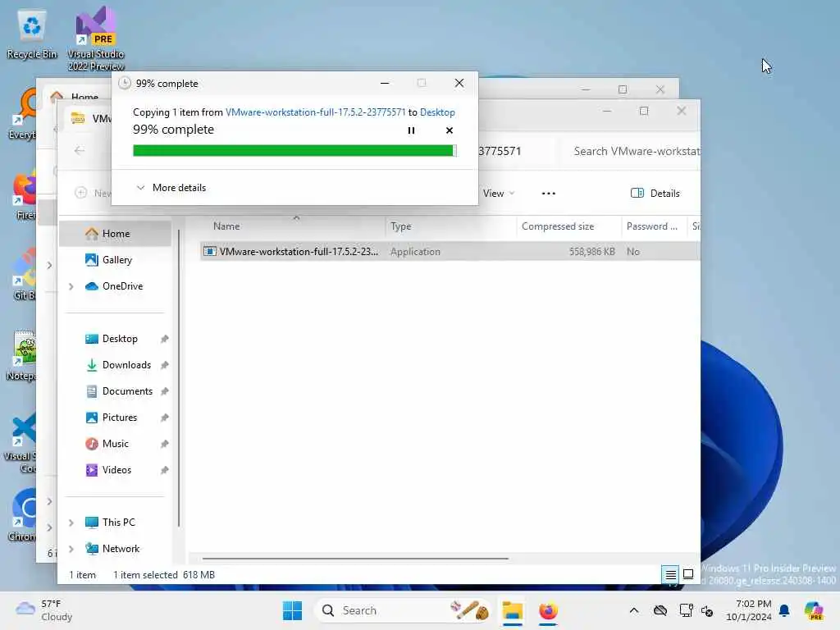The height and width of the screenshot is (630, 840).
Task: Open Gallery in the navigation pane
Action: pos(116,260)
